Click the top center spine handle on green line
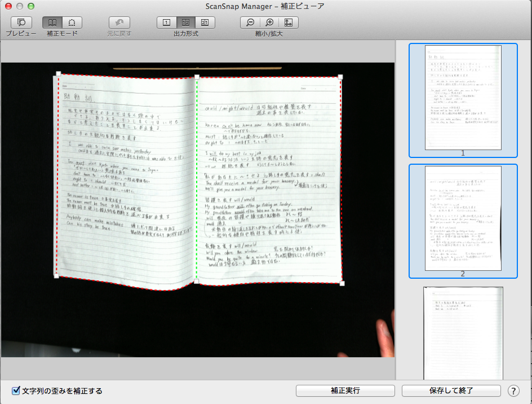 pyautogui.click(x=197, y=77)
